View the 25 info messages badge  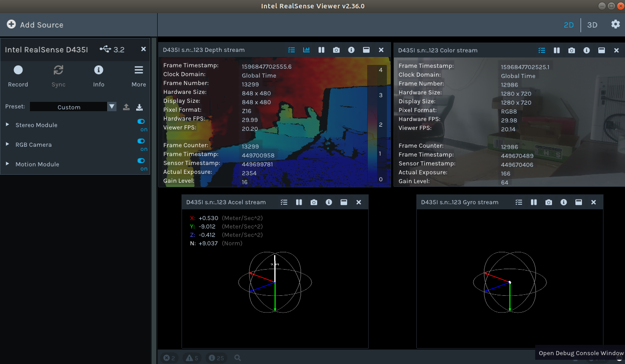[x=216, y=357]
